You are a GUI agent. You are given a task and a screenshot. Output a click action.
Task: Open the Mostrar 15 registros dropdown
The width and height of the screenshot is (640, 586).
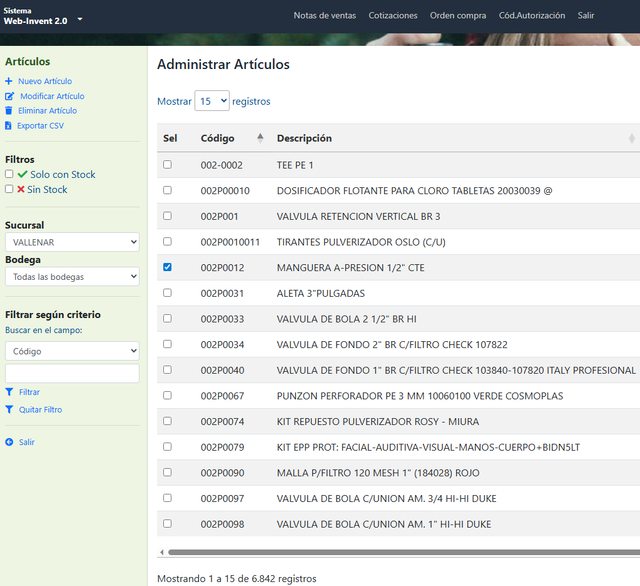pyautogui.click(x=212, y=101)
